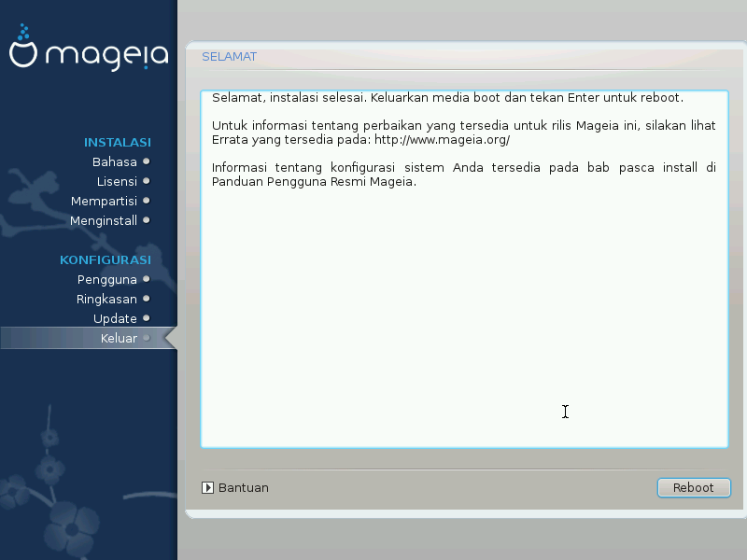Click the bullet icon beside Ringkasan
The image size is (747, 560).
point(147,299)
